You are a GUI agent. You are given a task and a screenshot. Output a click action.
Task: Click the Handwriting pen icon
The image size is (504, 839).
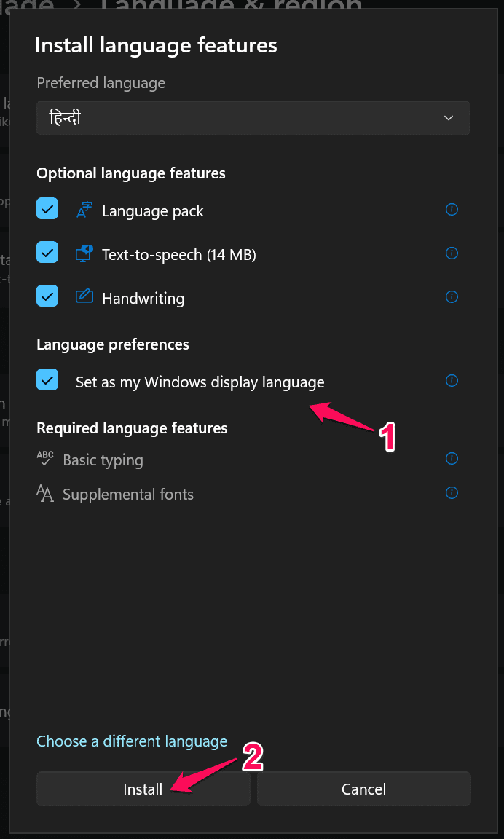[x=84, y=296]
